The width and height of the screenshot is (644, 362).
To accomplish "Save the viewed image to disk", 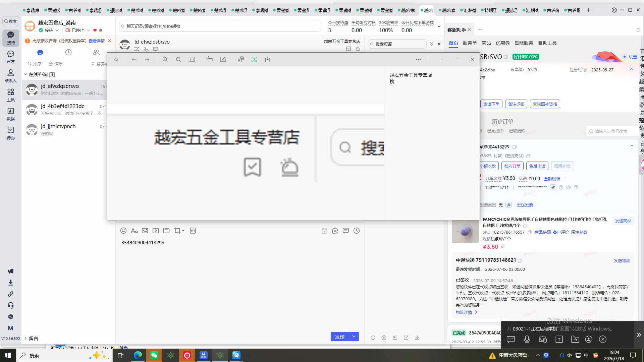I will click(268, 59).
